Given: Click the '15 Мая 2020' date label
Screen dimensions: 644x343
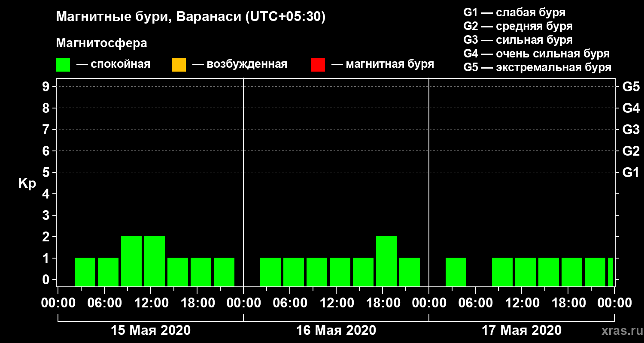Looking at the screenshot, I should coord(151,330).
